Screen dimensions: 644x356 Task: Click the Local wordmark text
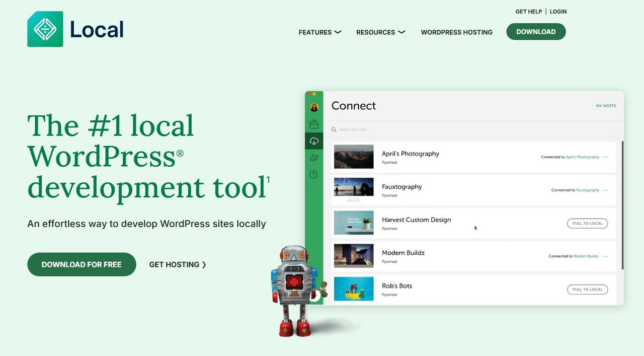(x=97, y=29)
